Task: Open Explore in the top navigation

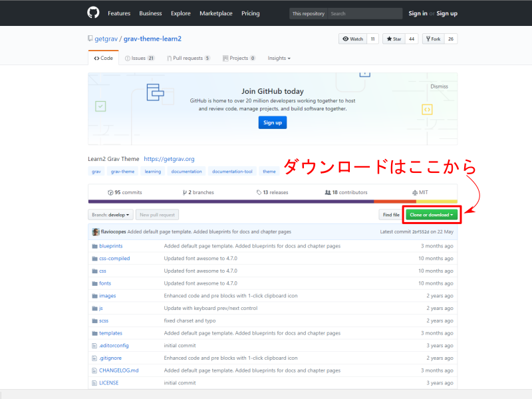Action: (x=180, y=13)
